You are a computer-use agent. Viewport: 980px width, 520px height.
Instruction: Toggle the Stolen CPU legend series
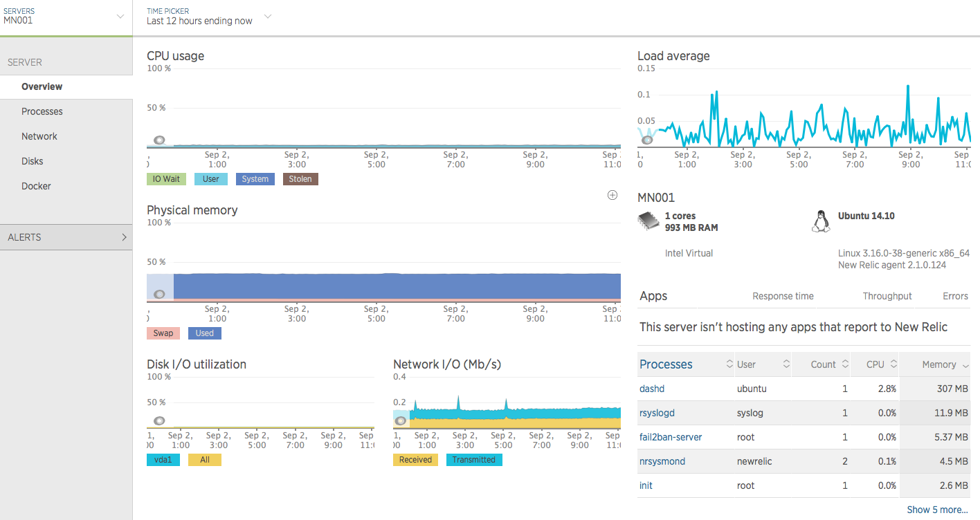coord(300,179)
